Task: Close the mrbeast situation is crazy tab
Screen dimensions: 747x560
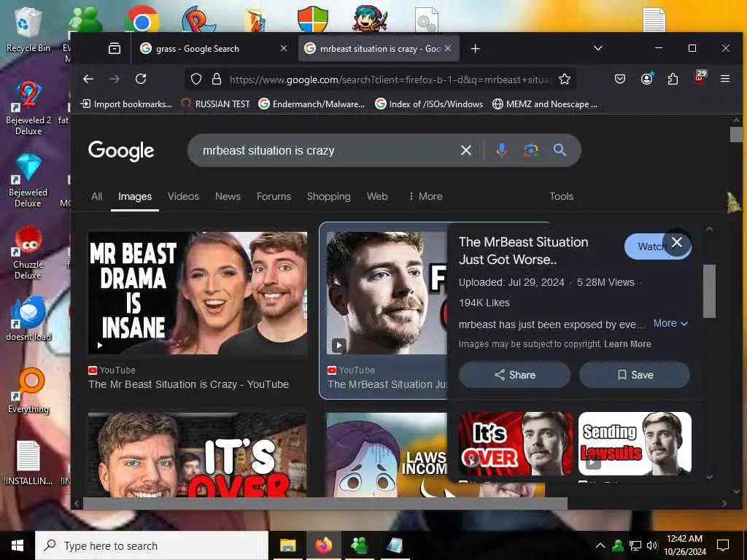Action: point(448,49)
